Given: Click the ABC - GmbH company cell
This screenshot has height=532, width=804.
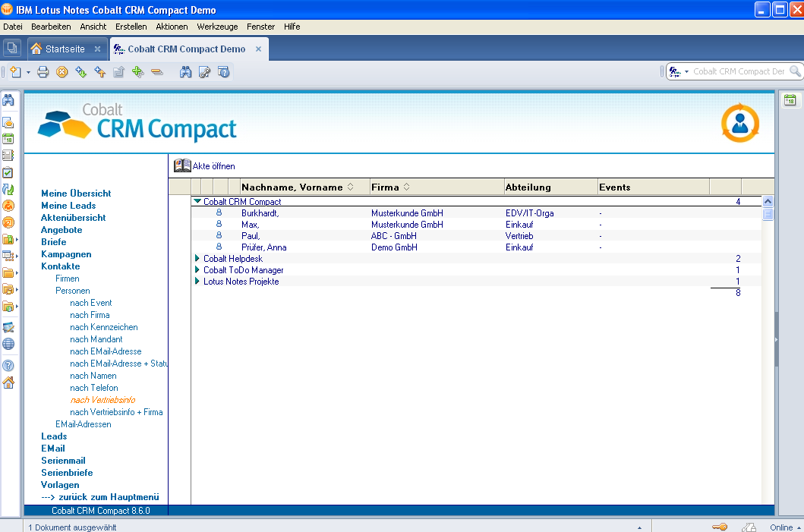Looking at the screenshot, I should (394, 236).
